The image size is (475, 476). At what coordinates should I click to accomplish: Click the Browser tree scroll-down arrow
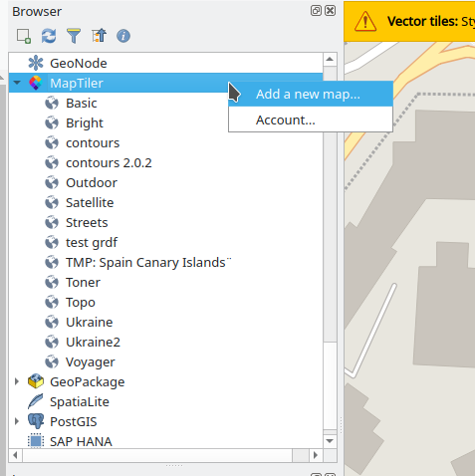coord(330,441)
